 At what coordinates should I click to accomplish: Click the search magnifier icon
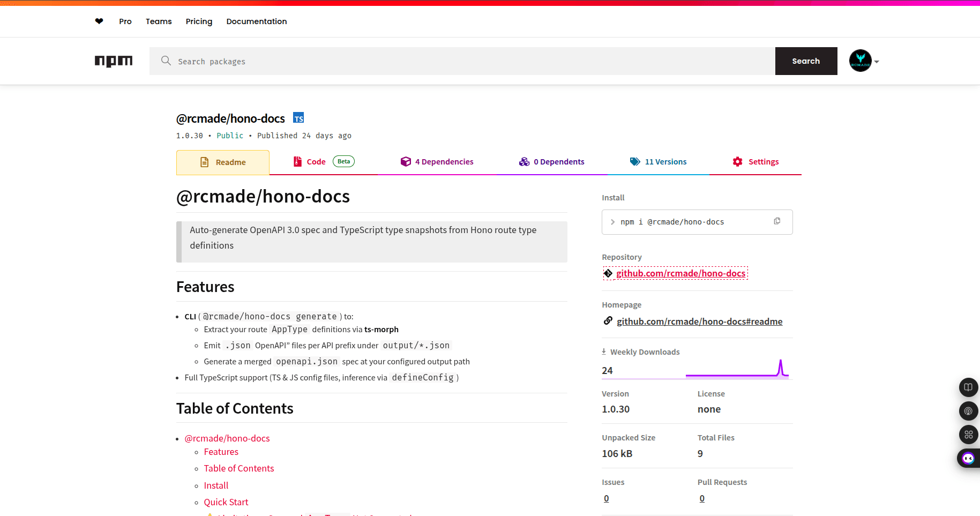tap(166, 61)
